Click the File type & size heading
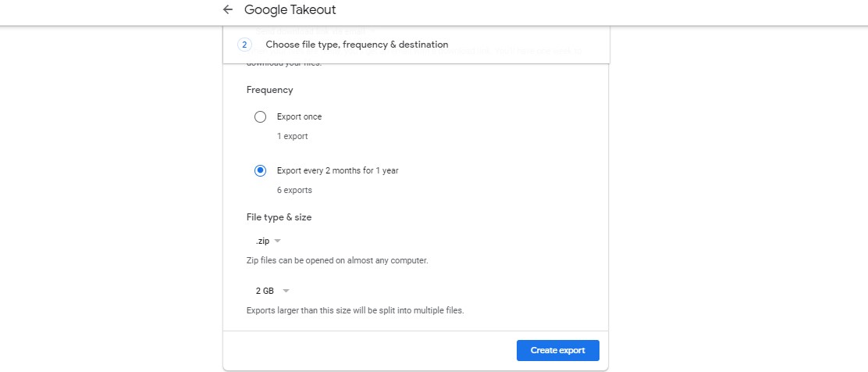 (279, 217)
